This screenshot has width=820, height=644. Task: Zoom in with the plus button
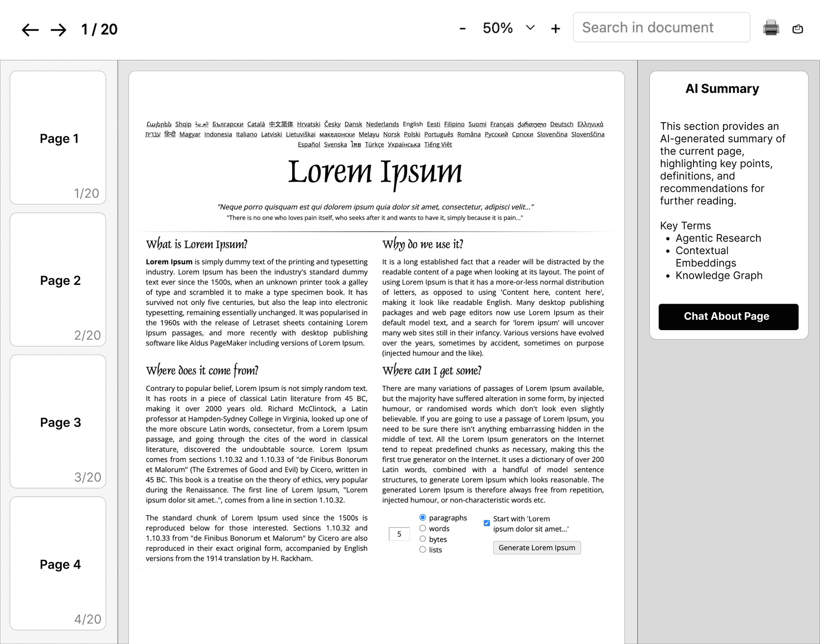pyautogui.click(x=555, y=29)
